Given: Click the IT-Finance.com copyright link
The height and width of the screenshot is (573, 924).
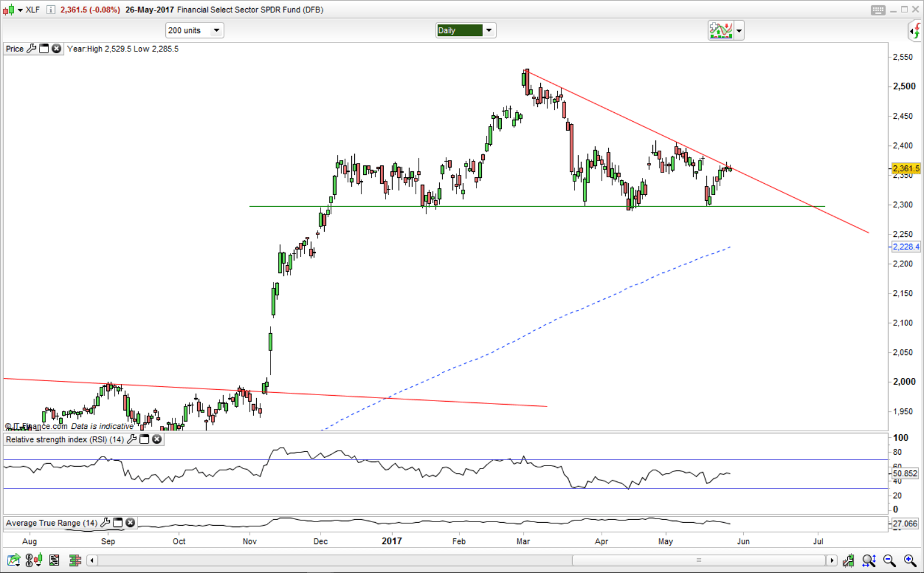Looking at the screenshot, I should (x=35, y=426).
